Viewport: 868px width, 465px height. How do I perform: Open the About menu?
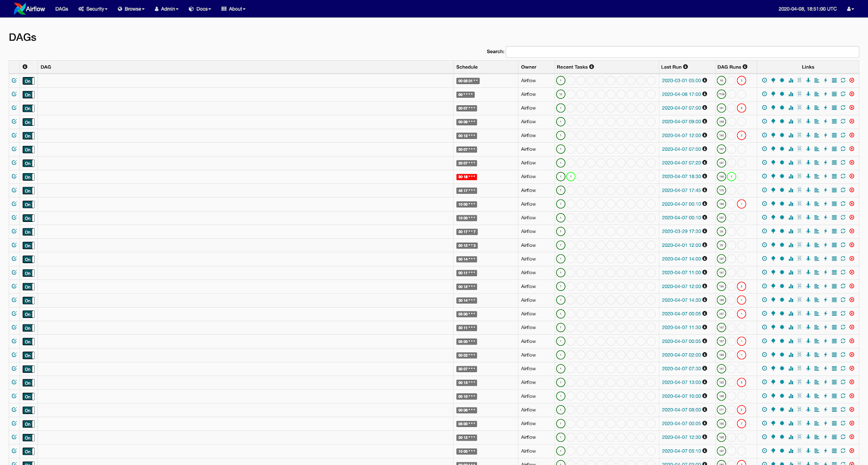coord(234,9)
